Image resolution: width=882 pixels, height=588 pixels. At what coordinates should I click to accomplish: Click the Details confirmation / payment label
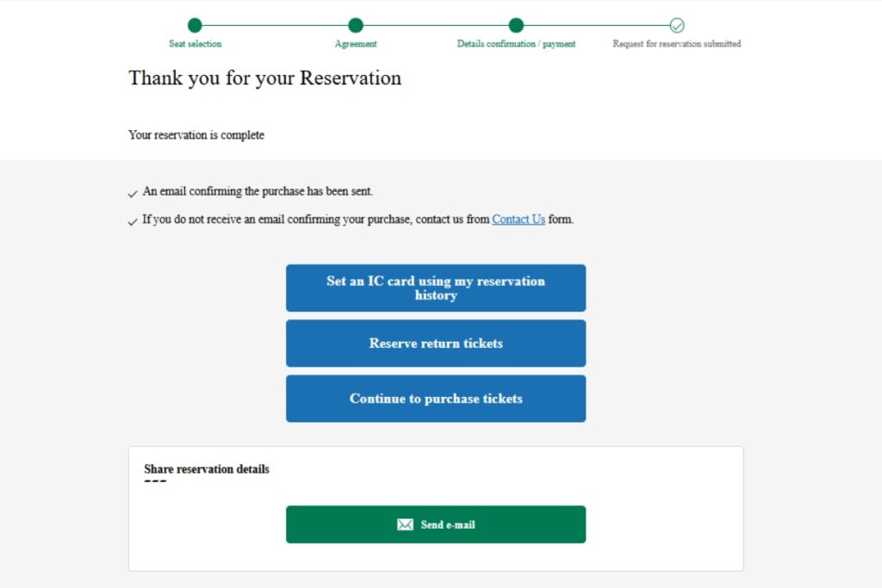pos(516,43)
